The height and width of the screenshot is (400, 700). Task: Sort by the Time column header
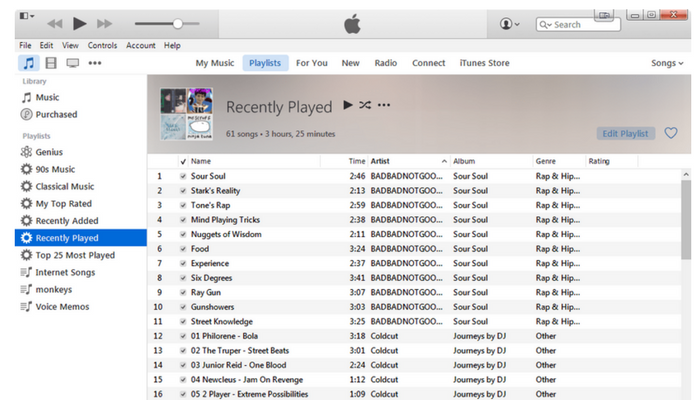pos(357,161)
